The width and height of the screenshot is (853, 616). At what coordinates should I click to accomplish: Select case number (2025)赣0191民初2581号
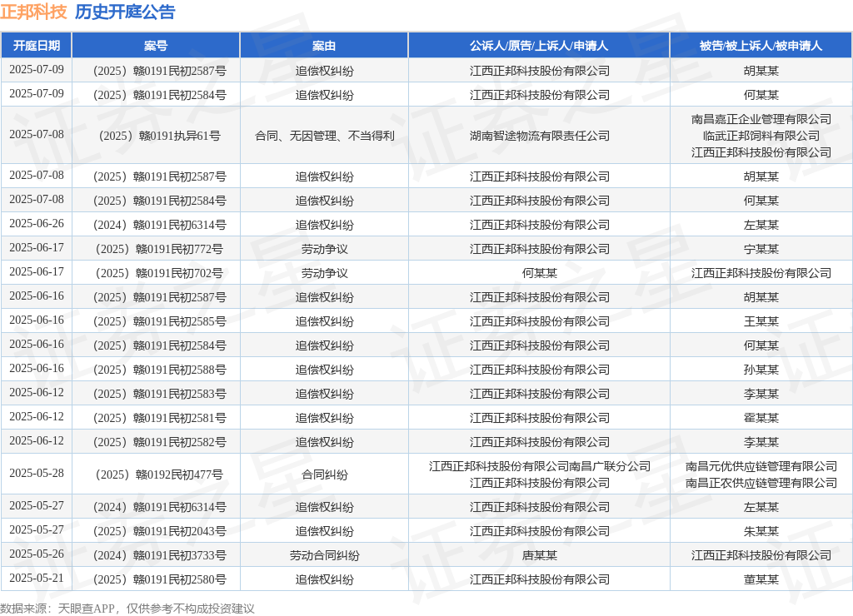pos(159,418)
